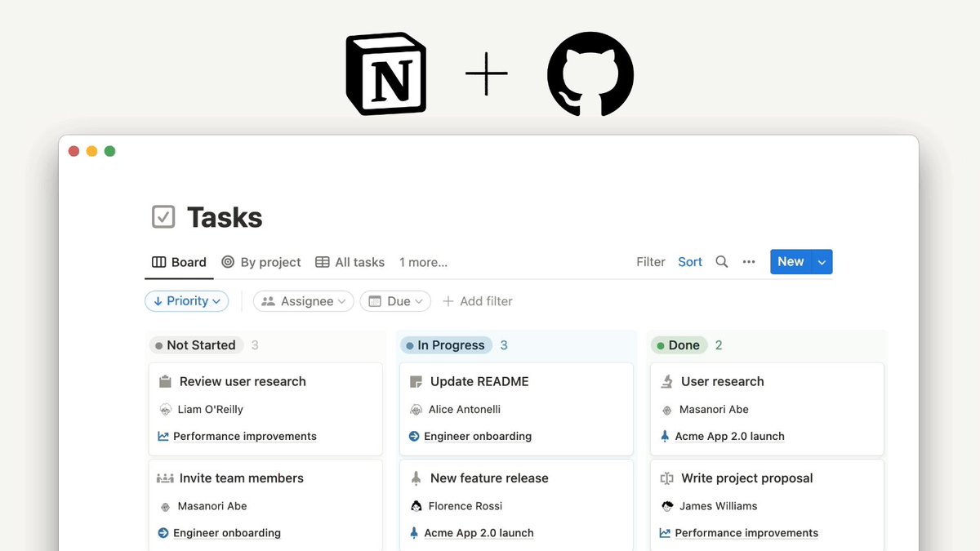
Task: Open the Due filter dropdown
Action: tap(395, 300)
